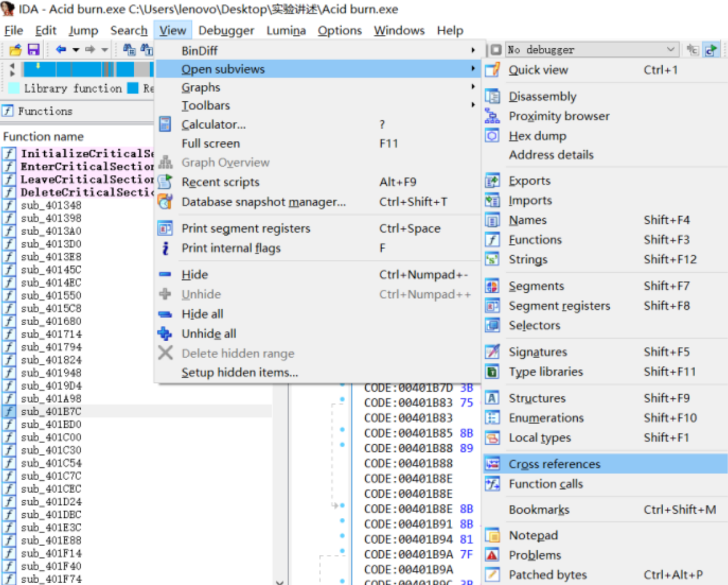Click disassembly line CODE:00401B94 81
The width and height of the screenshot is (728, 585).
coord(418,540)
